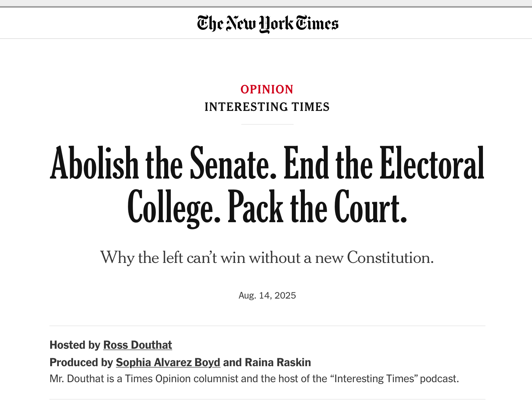532x404 pixels.
Task: Click the subtitle about a new Constitution
Action: tap(267, 257)
